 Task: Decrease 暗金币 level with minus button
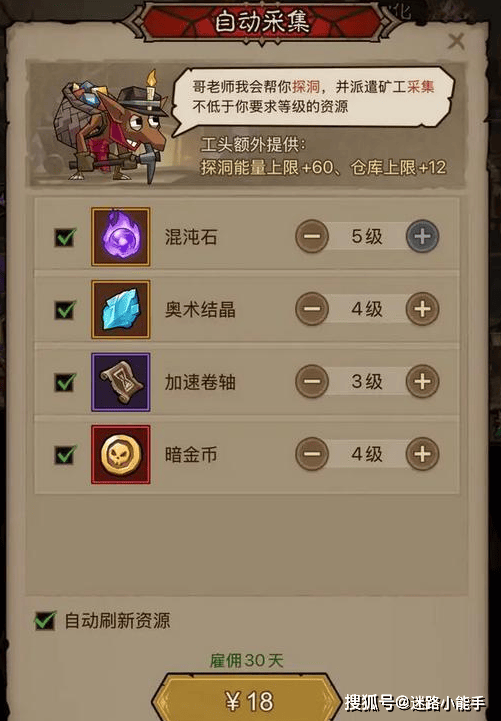pos(312,454)
